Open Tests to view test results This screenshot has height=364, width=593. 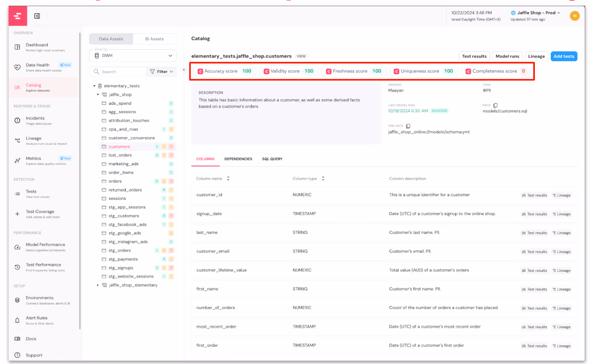(x=18, y=194)
